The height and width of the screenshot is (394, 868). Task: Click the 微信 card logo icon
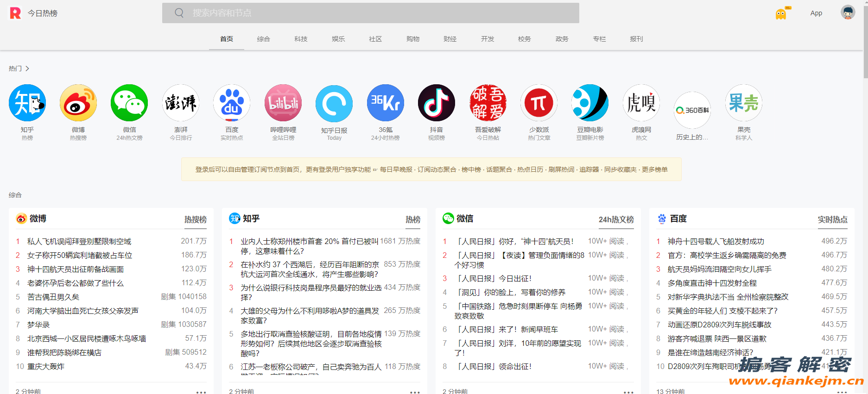click(x=448, y=219)
